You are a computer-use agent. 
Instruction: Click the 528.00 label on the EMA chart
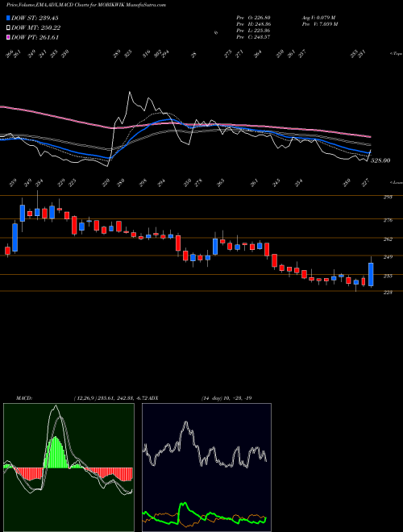tap(380, 160)
